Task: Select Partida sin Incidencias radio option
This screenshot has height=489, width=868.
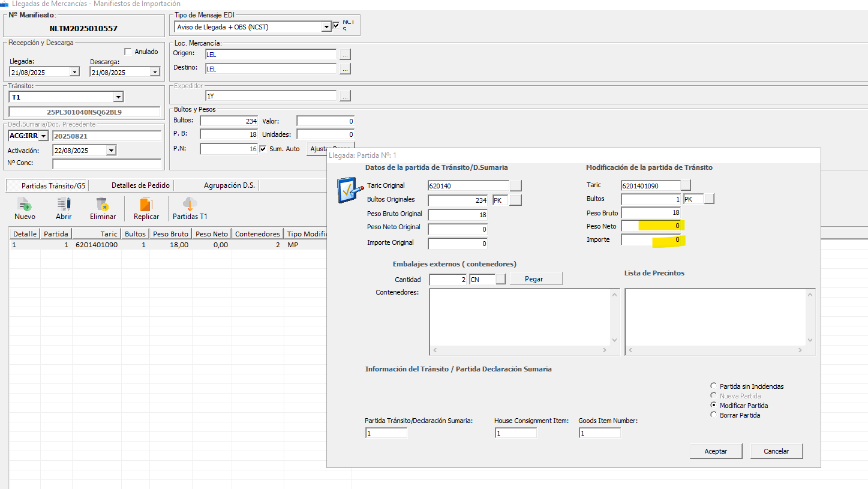Action: [x=713, y=386]
